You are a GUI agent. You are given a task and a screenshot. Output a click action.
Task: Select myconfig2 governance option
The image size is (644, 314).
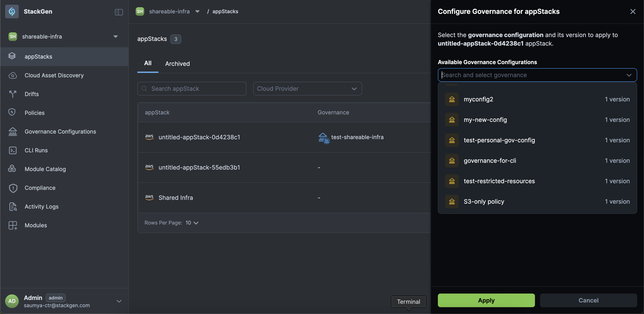tap(537, 99)
